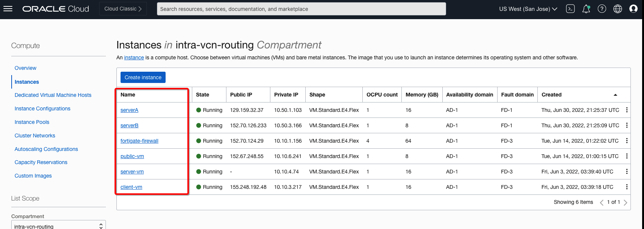This screenshot has width=644, height=229.
Task: Select public IP 152.70.126.233
Action: [248, 125]
